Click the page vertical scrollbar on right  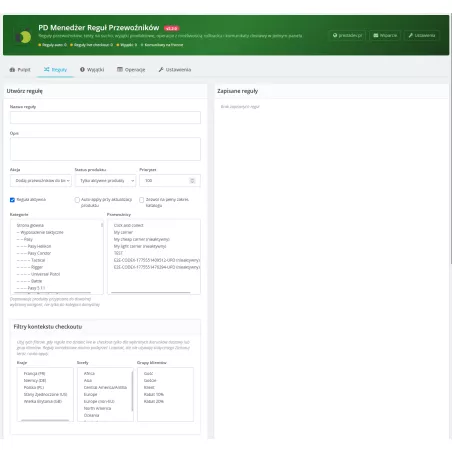click(451, 140)
